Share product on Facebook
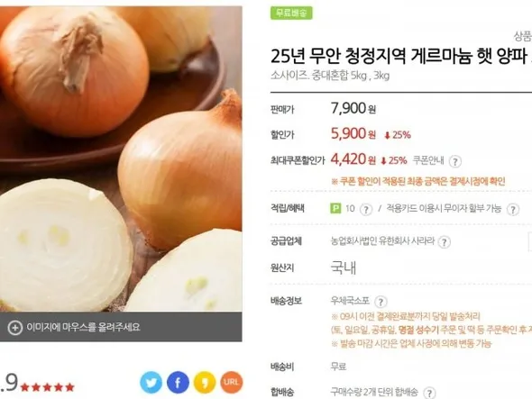 pos(178,382)
